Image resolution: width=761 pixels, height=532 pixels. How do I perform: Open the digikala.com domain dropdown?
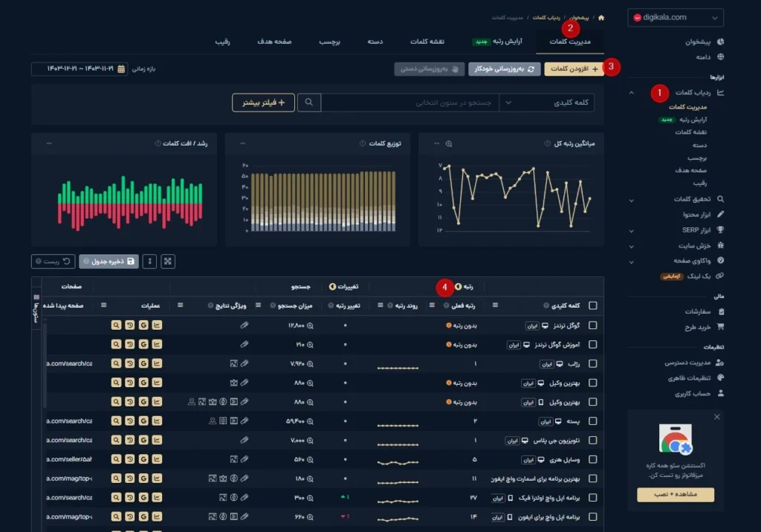click(675, 17)
